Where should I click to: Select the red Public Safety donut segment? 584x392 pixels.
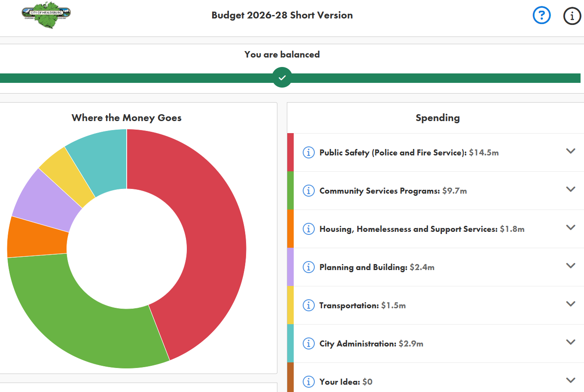coord(215,240)
